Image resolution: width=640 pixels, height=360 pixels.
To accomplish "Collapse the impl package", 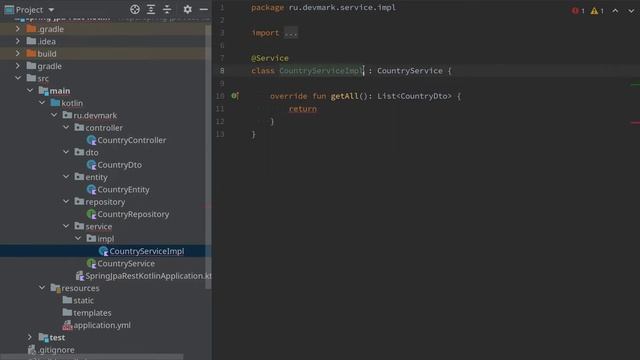I will click(78, 238).
